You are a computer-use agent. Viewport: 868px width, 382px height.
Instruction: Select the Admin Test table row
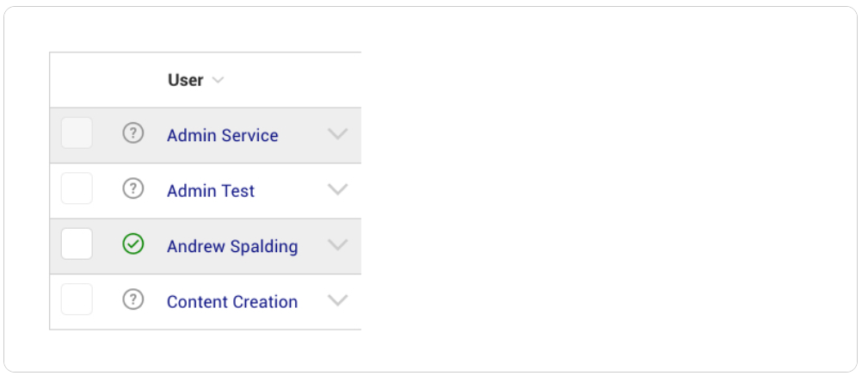[x=206, y=191]
